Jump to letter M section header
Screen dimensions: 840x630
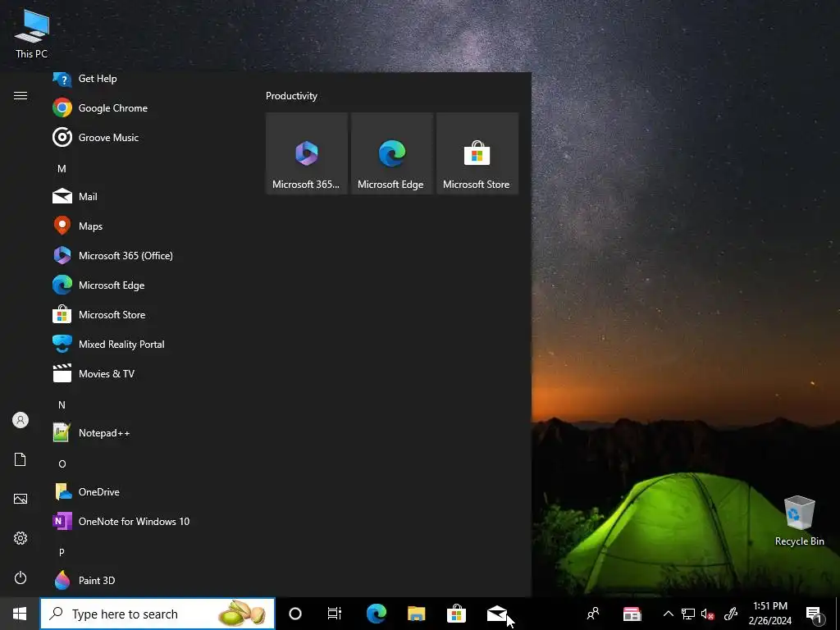tap(62, 169)
